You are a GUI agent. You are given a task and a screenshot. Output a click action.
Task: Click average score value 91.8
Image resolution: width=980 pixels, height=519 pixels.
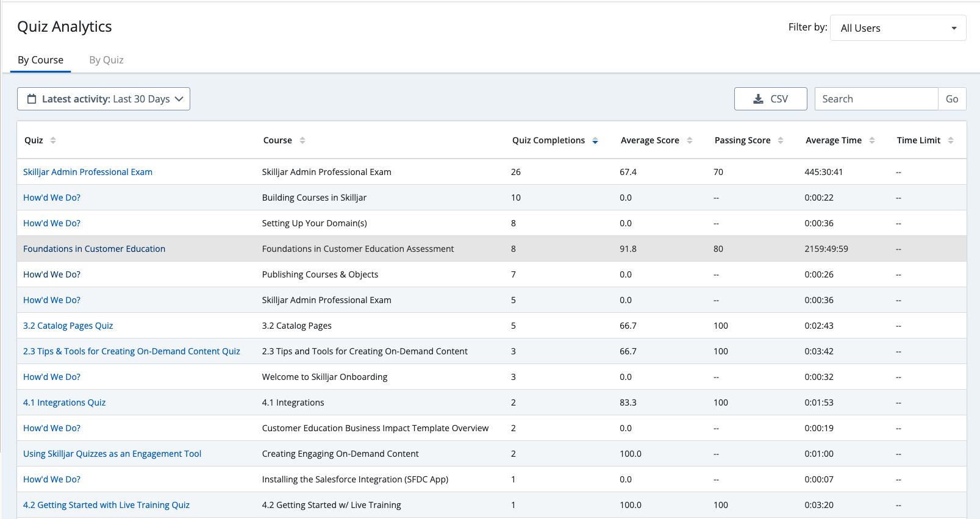628,249
